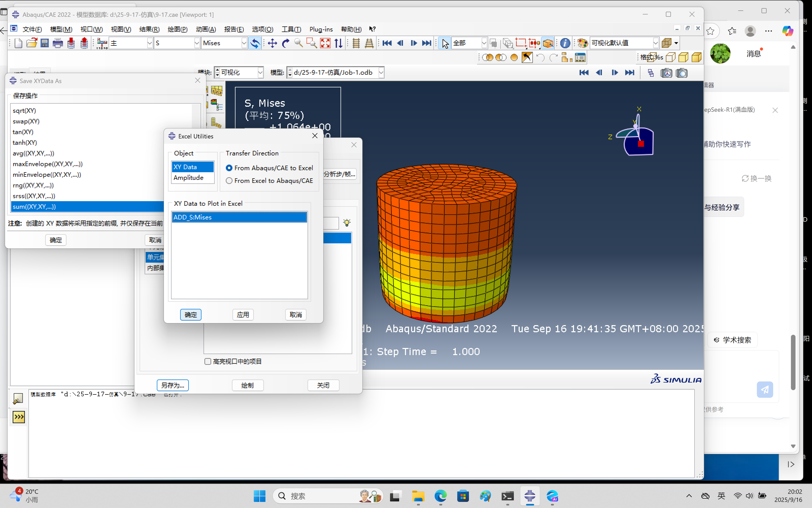Click 应用 in Excel Utilities
Image resolution: width=812 pixels, height=508 pixels.
pos(243,315)
